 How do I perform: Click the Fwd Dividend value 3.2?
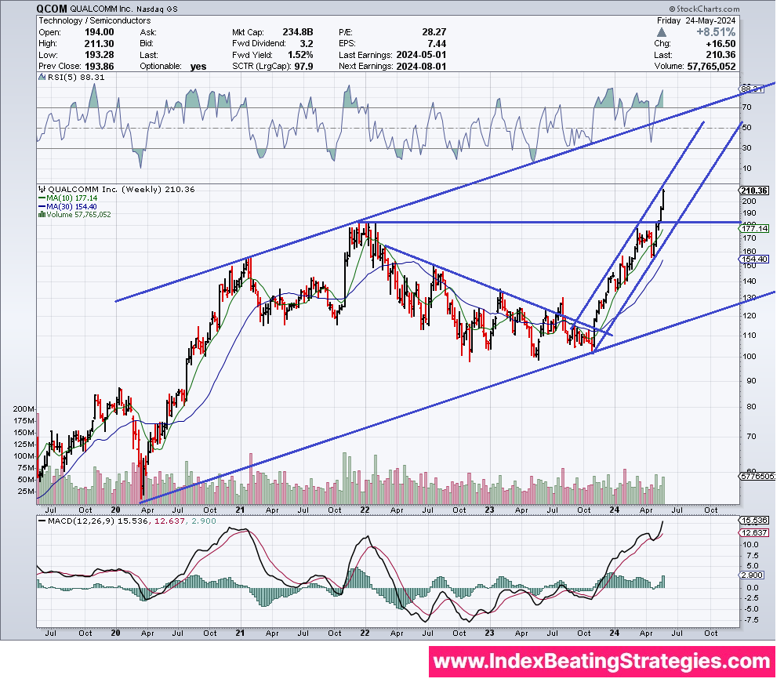(307, 43)
